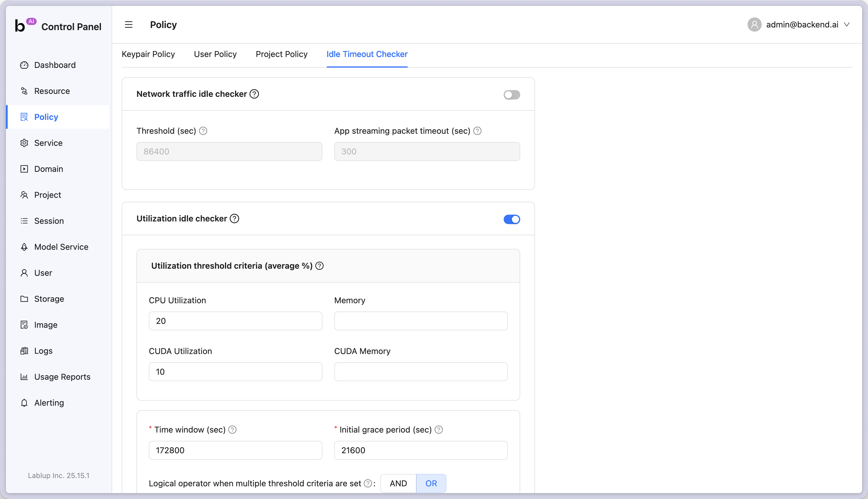Click the Time window help icon

232,430
